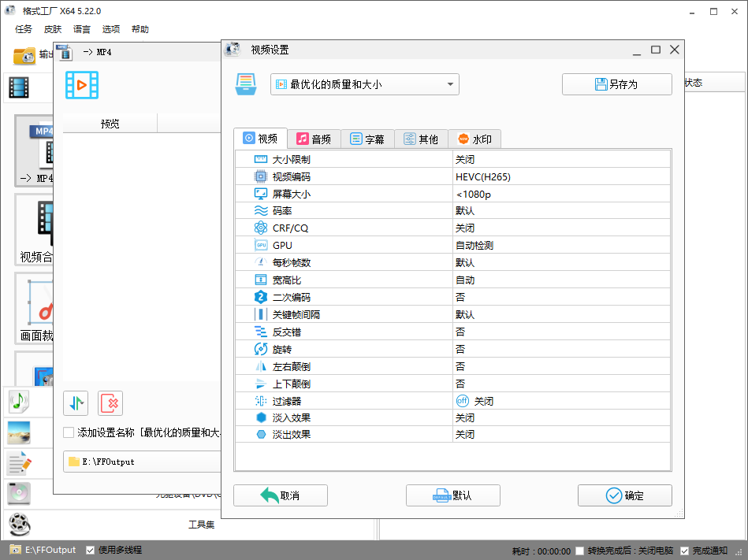This screenshot has height=560, width=748.
Task: Click the sort arrows button in MP4 window
Action: click(76, 403)
